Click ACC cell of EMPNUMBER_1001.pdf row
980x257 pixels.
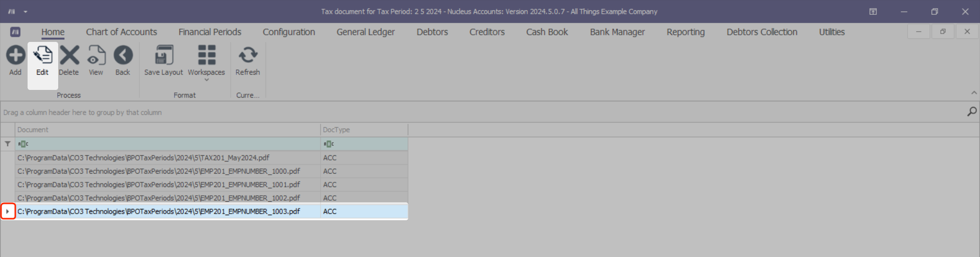point(364,184)
